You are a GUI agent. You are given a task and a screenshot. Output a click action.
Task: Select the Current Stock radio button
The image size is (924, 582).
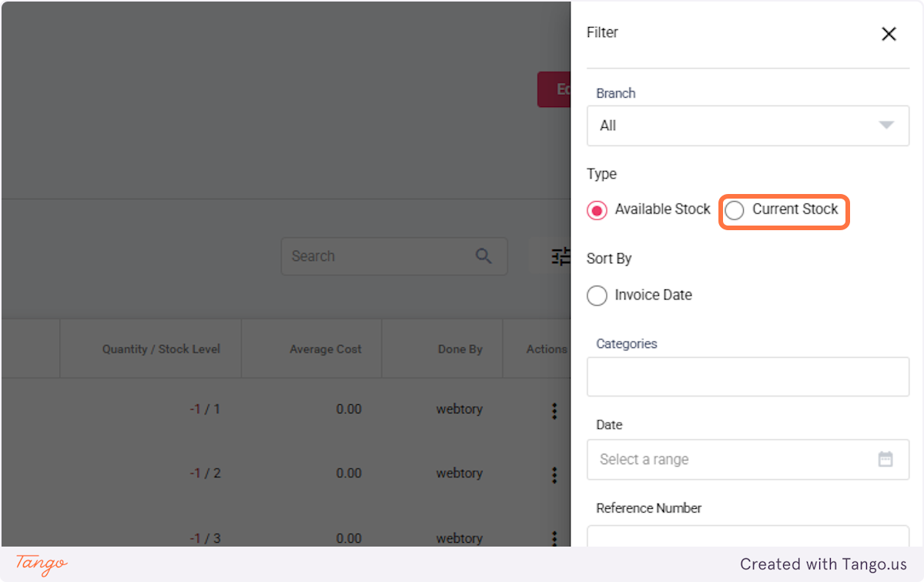pos(735,210)
